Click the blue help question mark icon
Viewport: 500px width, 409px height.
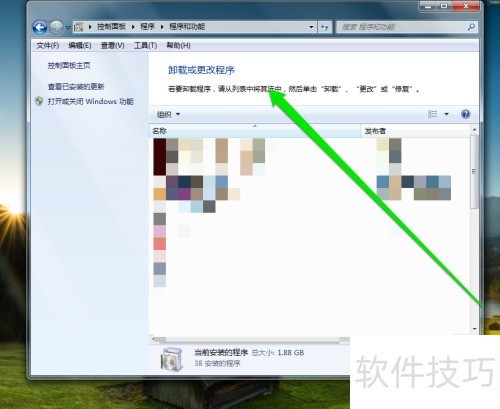[x=466, y=114]
